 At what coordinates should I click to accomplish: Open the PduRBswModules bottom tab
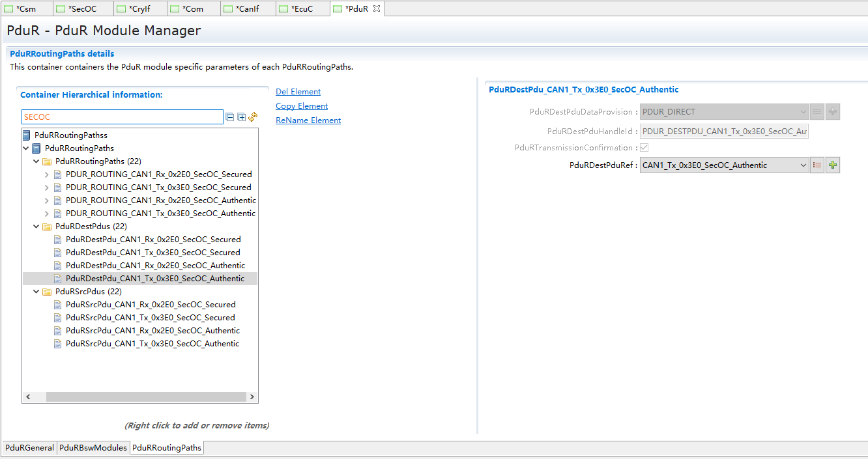click(93, 448)
